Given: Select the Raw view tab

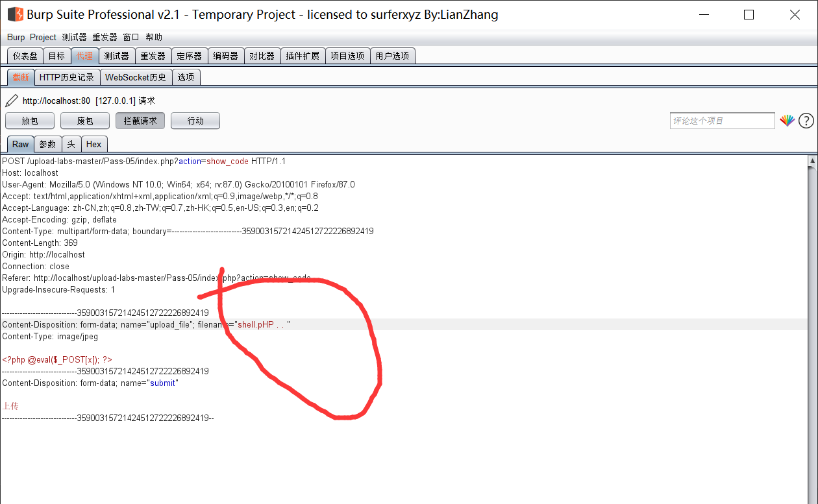Looking at the screenshot, I should pos(20,144).
